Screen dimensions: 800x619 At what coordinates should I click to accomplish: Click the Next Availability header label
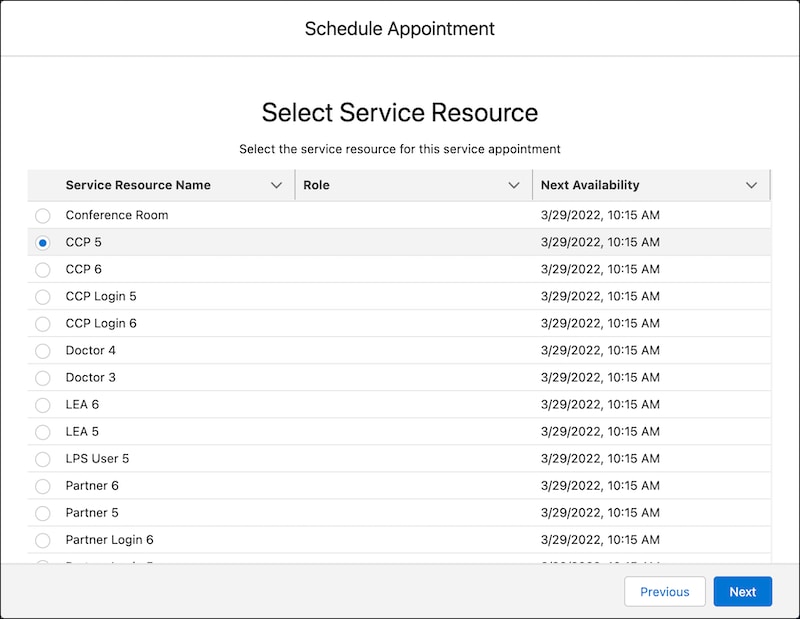point(590,185)
